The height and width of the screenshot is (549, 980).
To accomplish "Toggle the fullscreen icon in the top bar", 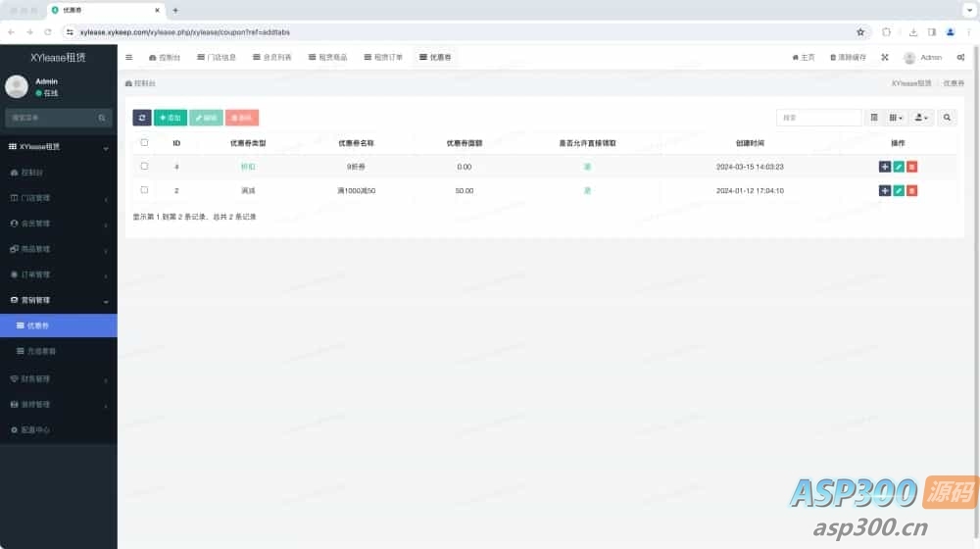I will pyautogui.click(x=884, y=58).
